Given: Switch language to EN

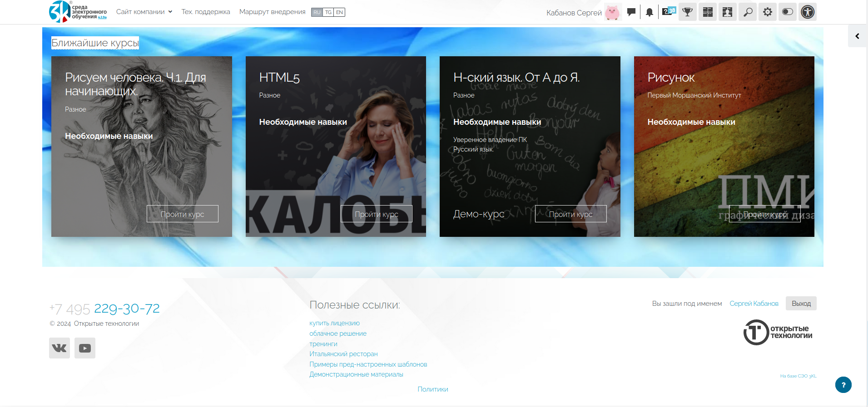Looking at the screenshot, I should click(x=339, y=12).
